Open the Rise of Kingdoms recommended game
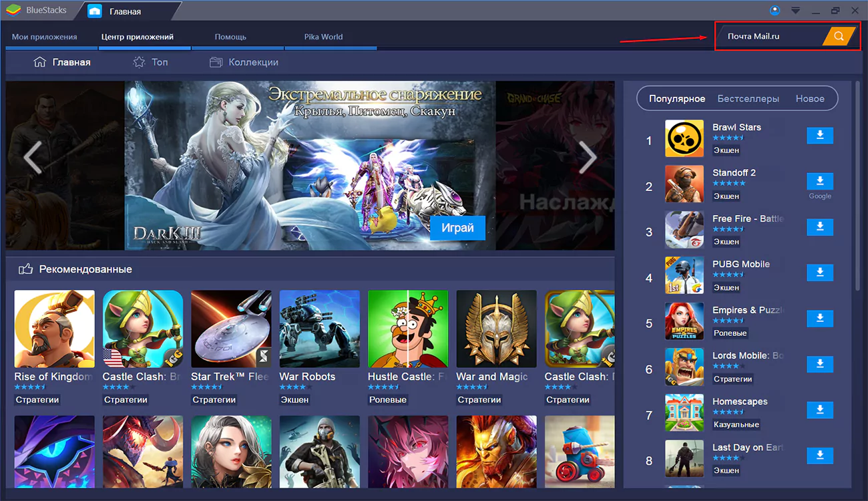Viewport: 868px width, 501px height. point(55,329)
